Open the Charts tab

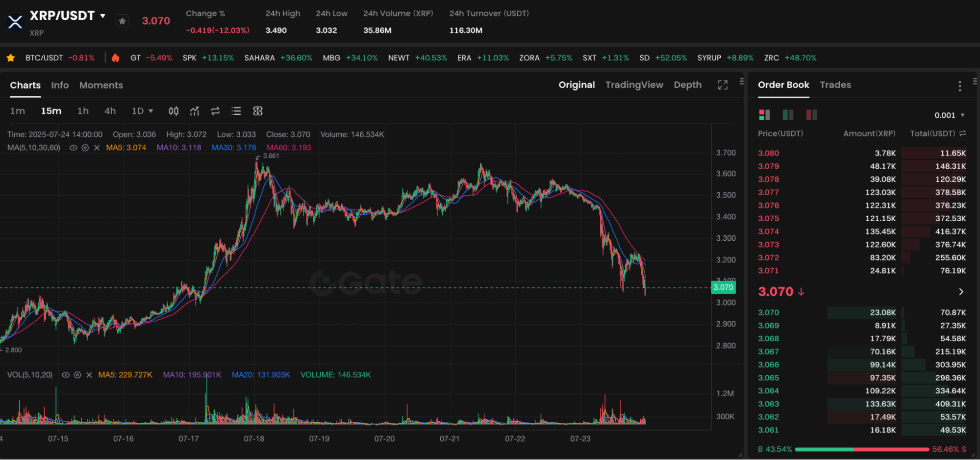(25, 85)
